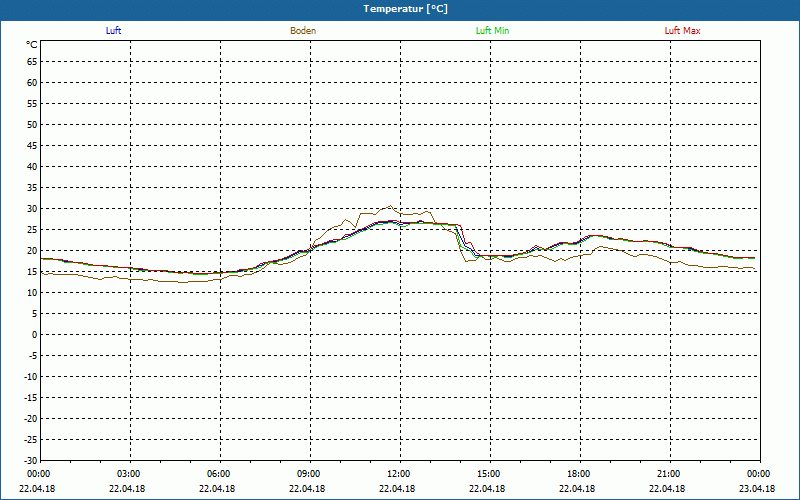Click the 09:00 time axis label
The width and height of the screenshot is (800, 500).
click(309, 474)
